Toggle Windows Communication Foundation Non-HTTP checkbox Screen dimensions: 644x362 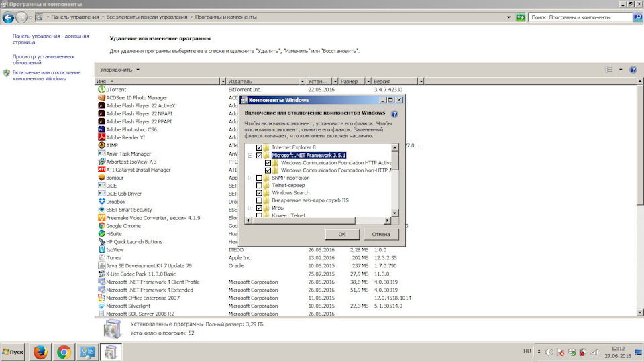coord(268,170)
